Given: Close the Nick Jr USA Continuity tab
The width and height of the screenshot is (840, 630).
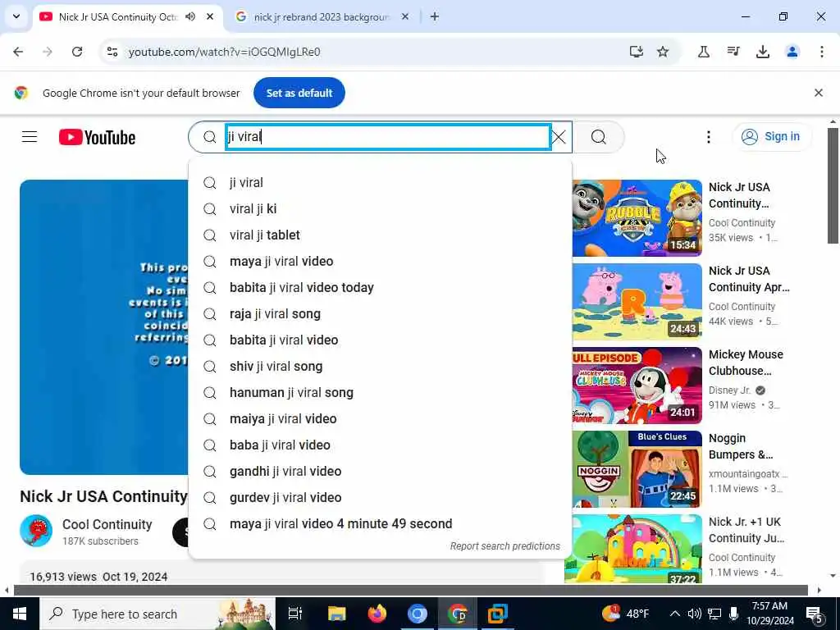Looking at the screenshot, I should click(x=210, y=16).
